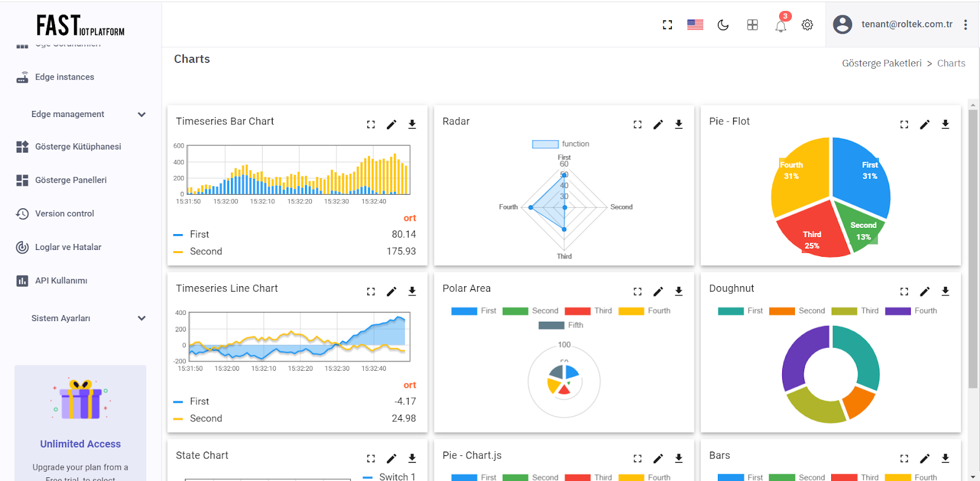The width and height of the screenshot is (980, 481).
Task: Edit the State Chart widget
Action: pos(391,458)
